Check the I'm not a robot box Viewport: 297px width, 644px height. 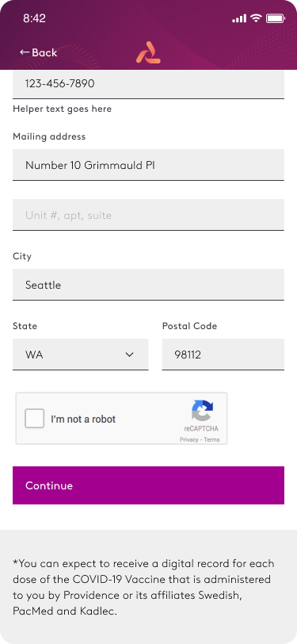[35, 419]
